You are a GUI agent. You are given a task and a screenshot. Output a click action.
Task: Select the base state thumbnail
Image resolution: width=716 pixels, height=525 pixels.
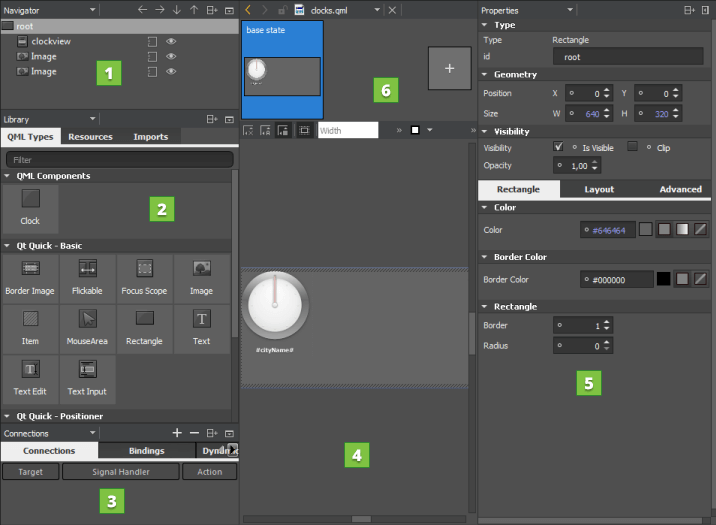click(x=282, y=69)
